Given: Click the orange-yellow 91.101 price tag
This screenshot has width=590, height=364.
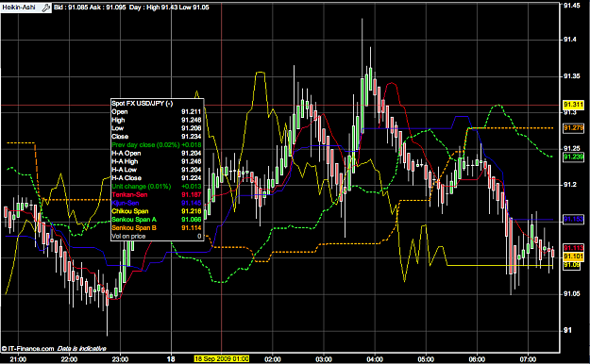Looking at the screenshot, I should click(x=573, y=256).
